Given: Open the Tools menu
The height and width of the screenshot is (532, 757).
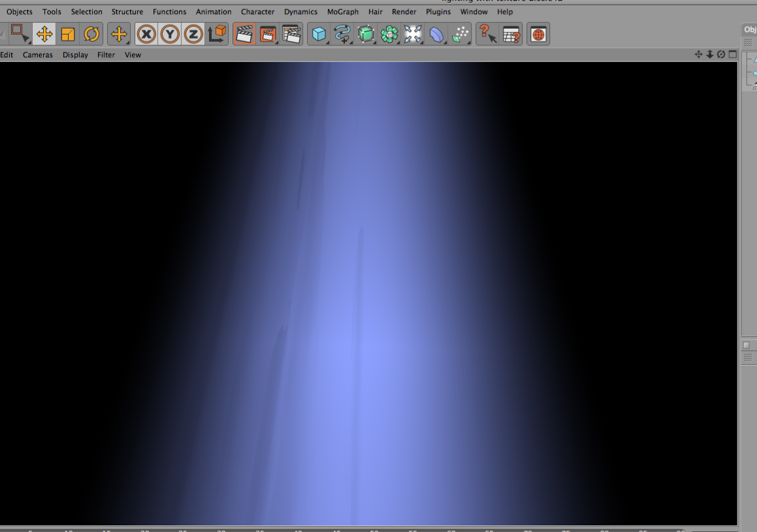Looking at the screenshot, I should pyautogui.click(x=52, y=12).
